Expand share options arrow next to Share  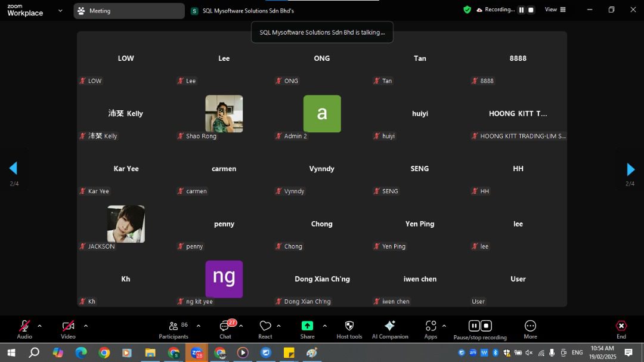[x=324, y=326]
